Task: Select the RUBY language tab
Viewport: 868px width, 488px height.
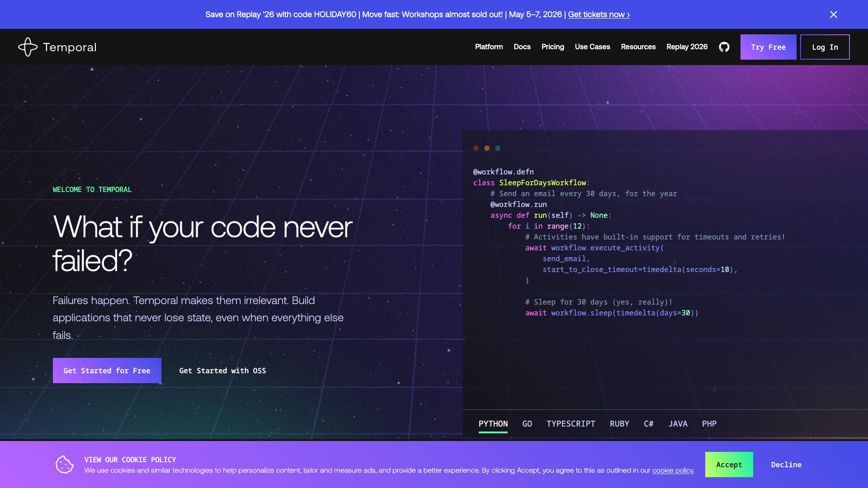Action: tap(619, 424)
